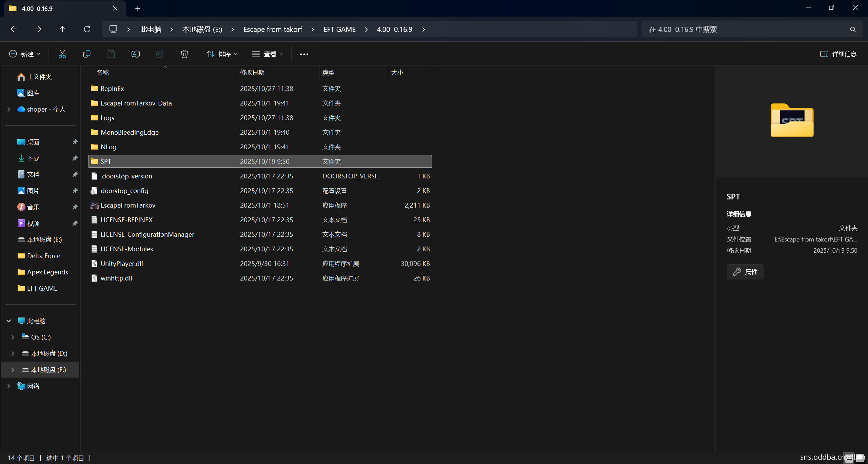Unpin 桌面 from quick access
This screenshot has width=868, height=464.
[x=75, y=142]
